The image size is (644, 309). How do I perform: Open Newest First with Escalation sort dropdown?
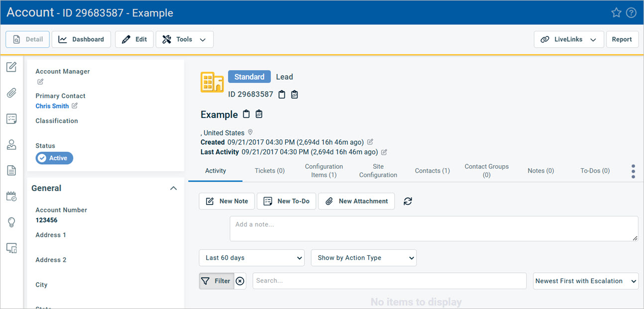(x=586, y=281)
